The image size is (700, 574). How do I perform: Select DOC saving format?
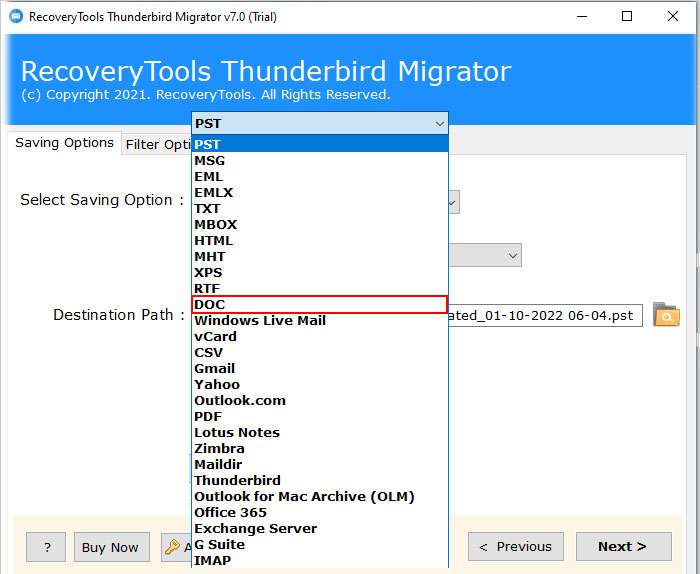tap(320, 304)
